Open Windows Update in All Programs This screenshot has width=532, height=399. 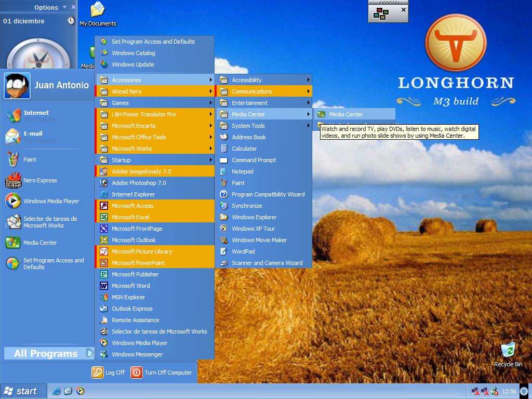coord(155,64)
